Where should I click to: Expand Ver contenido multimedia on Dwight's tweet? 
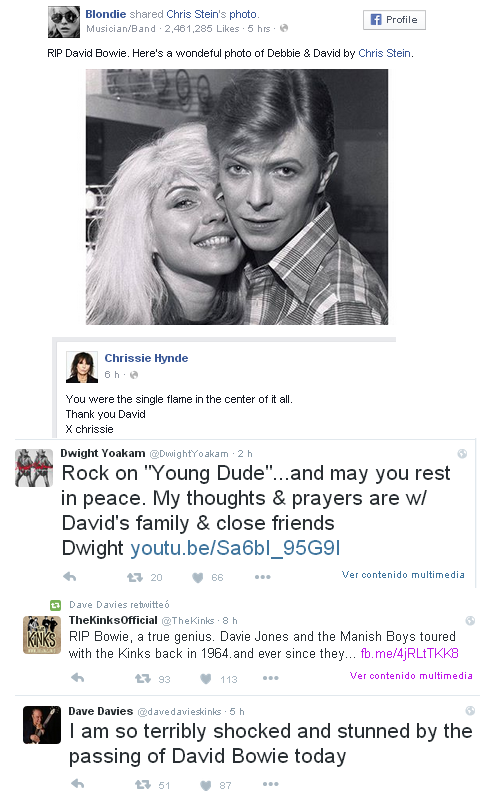[x=403, y=574]
